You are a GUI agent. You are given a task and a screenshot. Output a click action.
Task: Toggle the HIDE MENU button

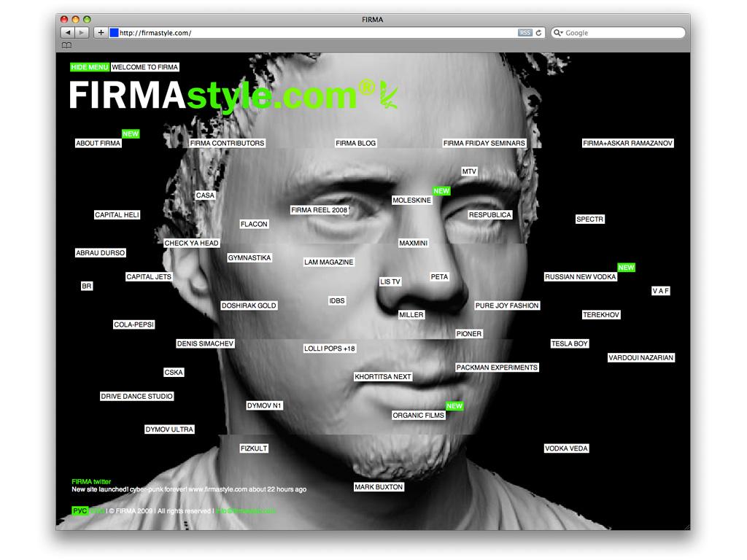pyautogui.click(x=90, y=67)
